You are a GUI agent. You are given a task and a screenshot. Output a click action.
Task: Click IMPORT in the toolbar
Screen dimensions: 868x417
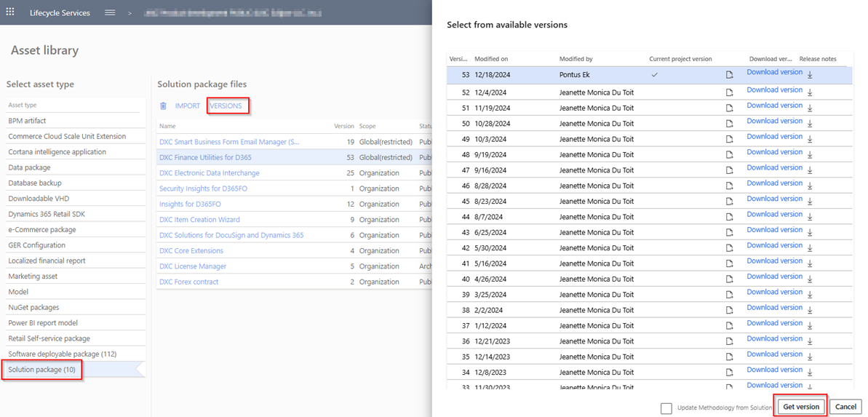pos(188,106)
